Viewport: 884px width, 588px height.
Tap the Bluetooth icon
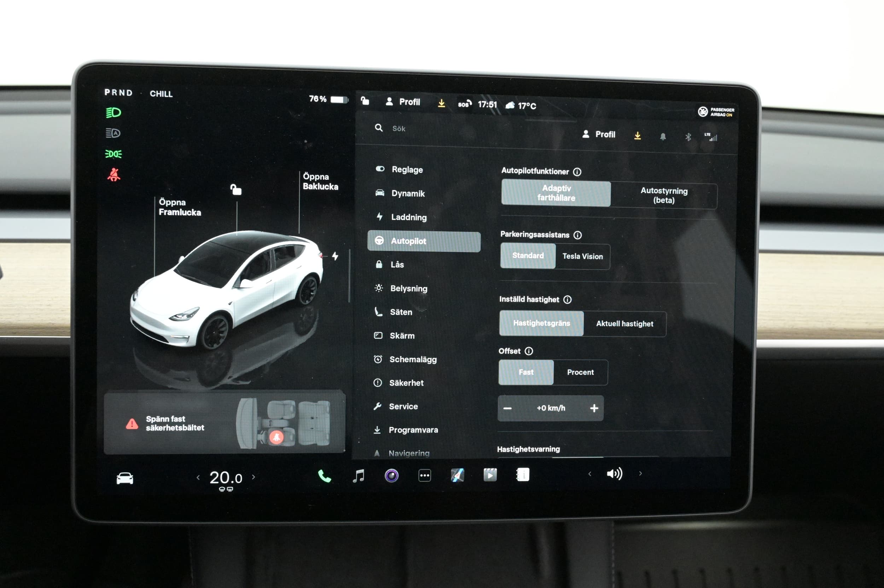pyautogui.click(x=688, y=137)
